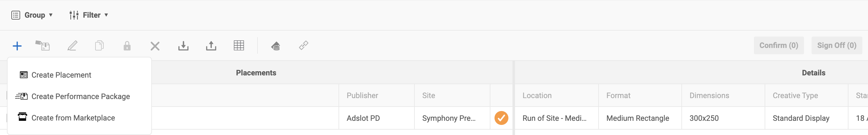868x135 pixels.
Task: Click the Confirm (0) button
Action: click(779, 45)
